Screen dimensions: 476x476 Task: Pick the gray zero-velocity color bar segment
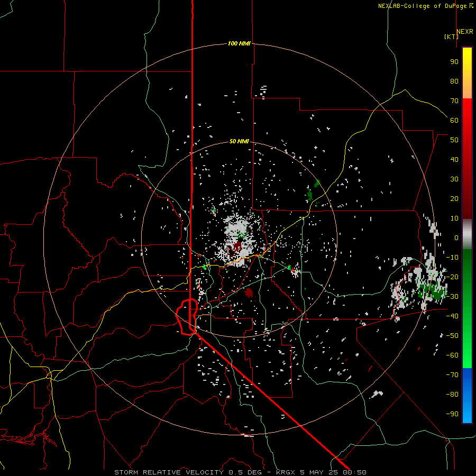(467, 234)
